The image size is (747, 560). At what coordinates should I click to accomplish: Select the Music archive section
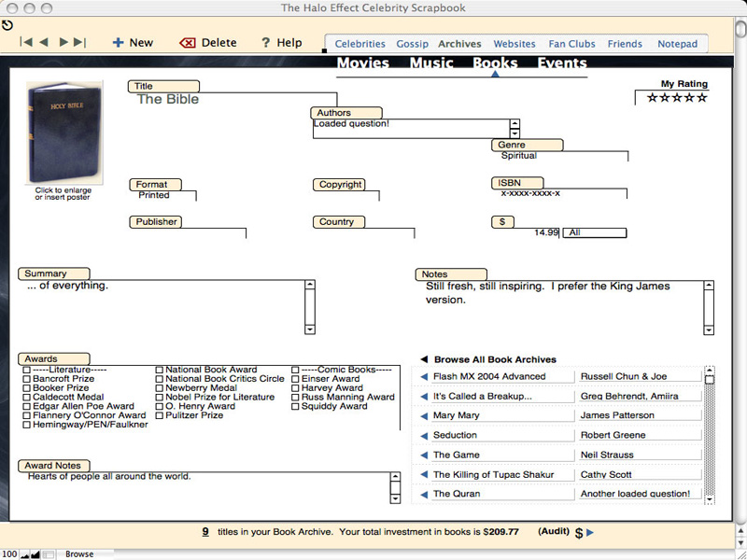431,63
